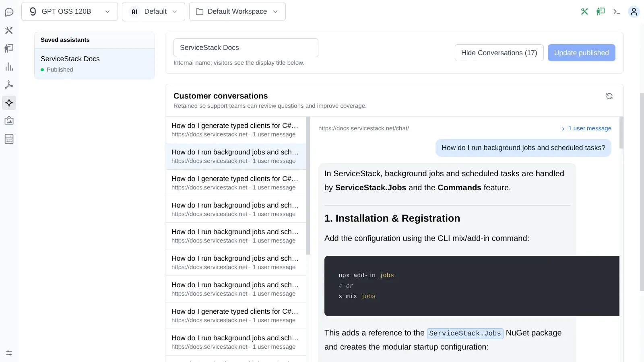This screenshot has height=362, width=644.
Task: Click the 'How do I run background jobs' user bubble
Action: click(x=523, y=148)
